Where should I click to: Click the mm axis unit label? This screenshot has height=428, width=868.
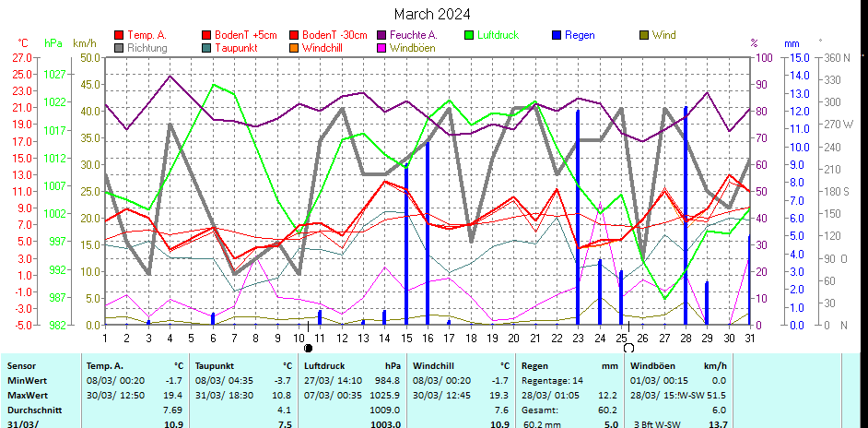(x=792, y=43)
